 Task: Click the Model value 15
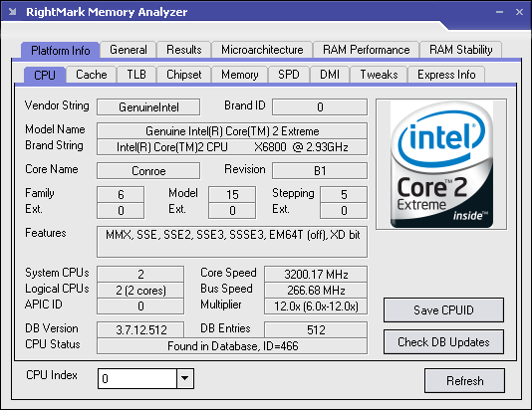coord(232,194)
